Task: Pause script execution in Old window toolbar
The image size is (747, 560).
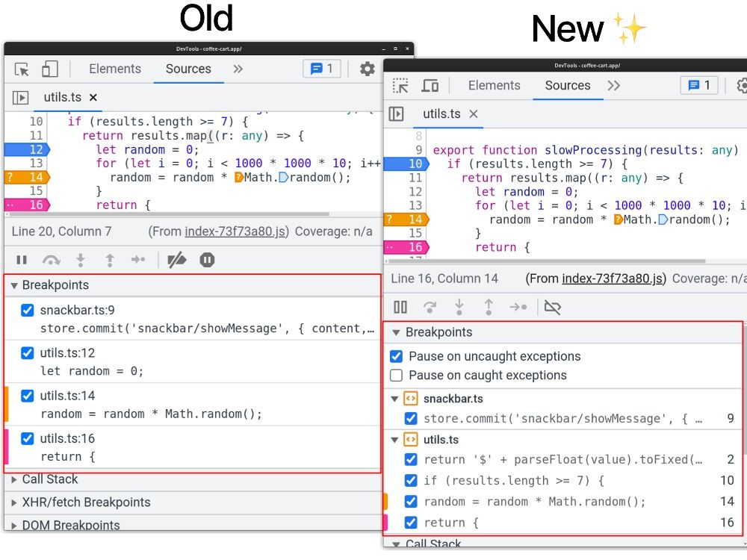Action: click(x=22, y=260)
